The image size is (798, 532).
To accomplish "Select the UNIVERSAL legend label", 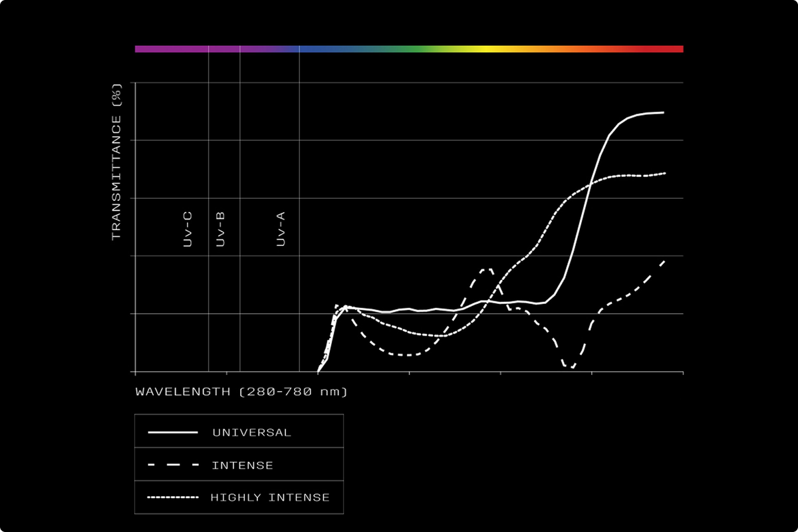I will [251, 432].
